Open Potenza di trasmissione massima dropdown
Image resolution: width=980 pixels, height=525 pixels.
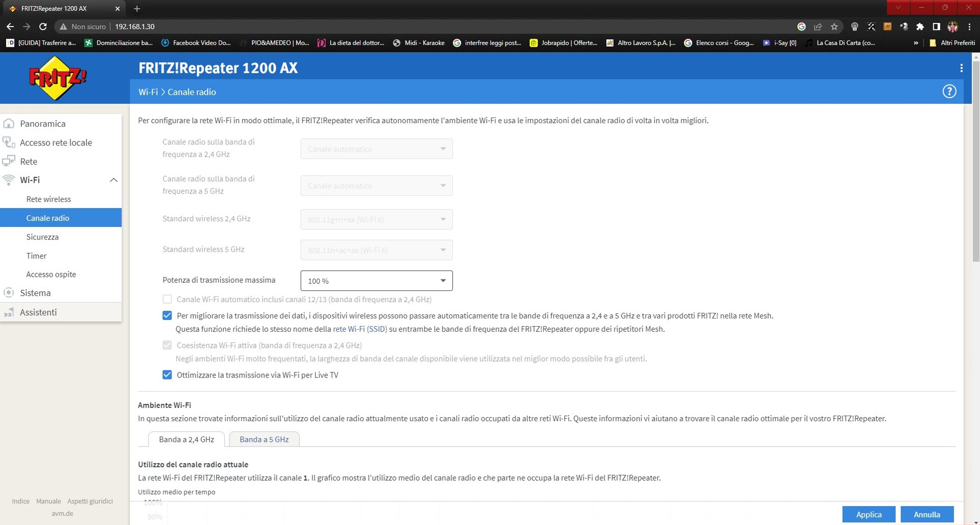(377, 280)
